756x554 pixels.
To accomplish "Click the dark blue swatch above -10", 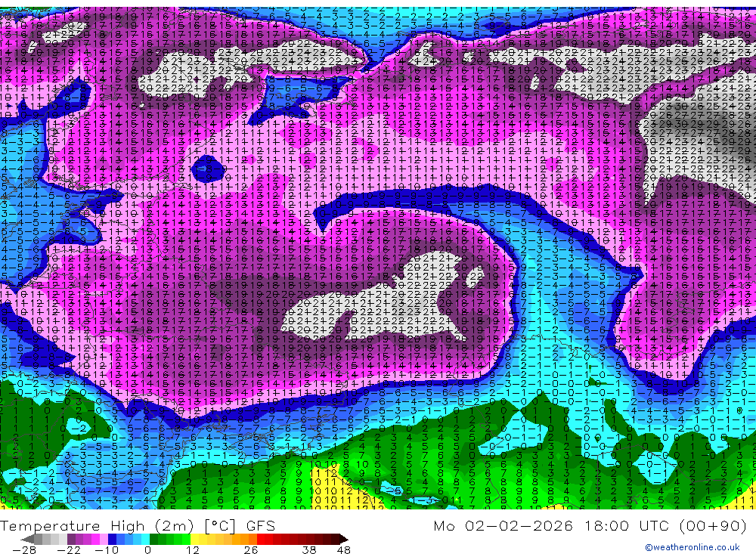I will click(113, 539).
